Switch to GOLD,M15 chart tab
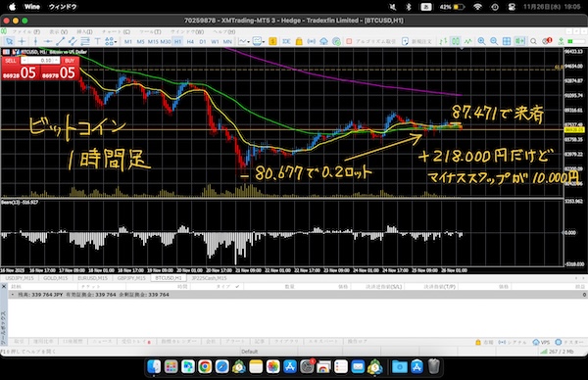 [56, 278]
